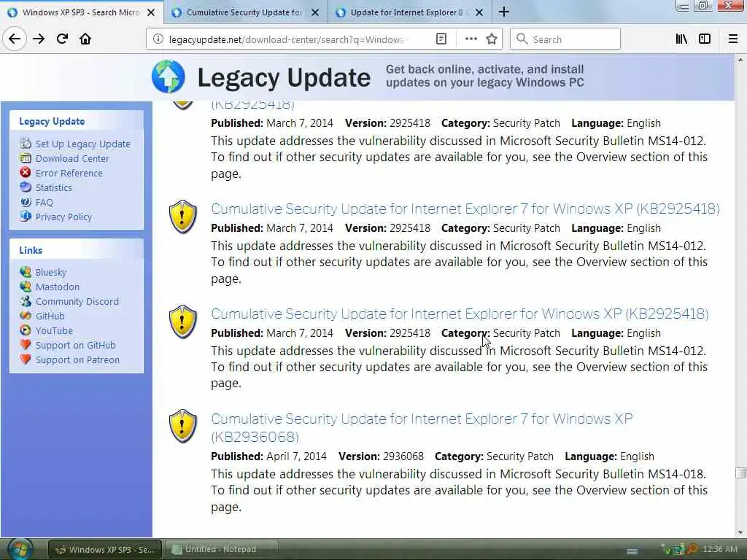The width and height of the screenshot is (747, 560).
Task: Click the taskbar clock 12:36 AM
Action: tap(720, 550)
